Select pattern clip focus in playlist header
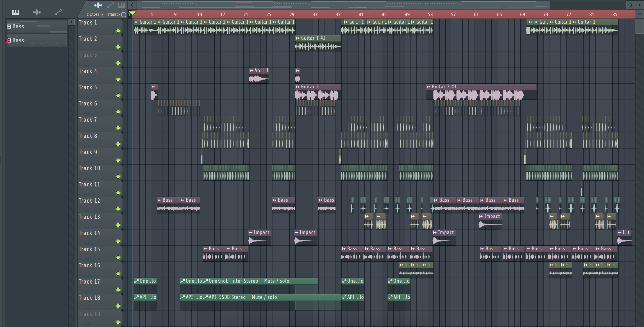 pyautogui.click(x=121, y=5)
